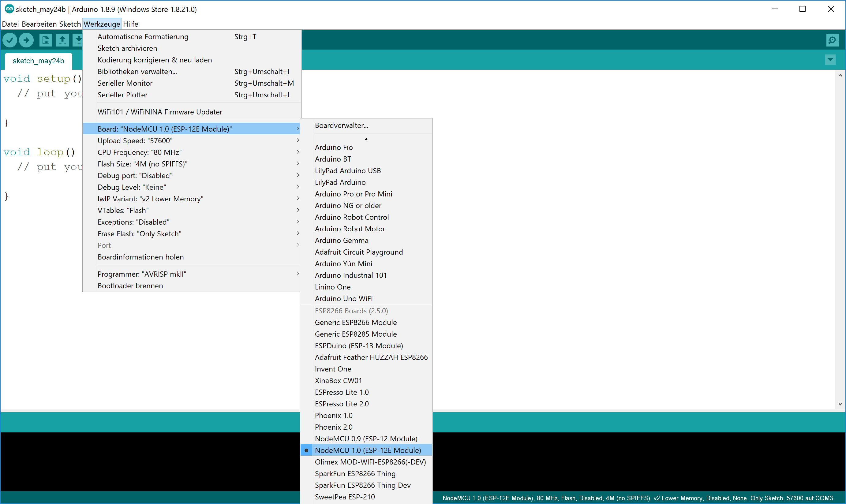Expand CPU Frequency "80 MHz" submenu
The height and width of the screenshot is (504, 846).
click(192, 152)
